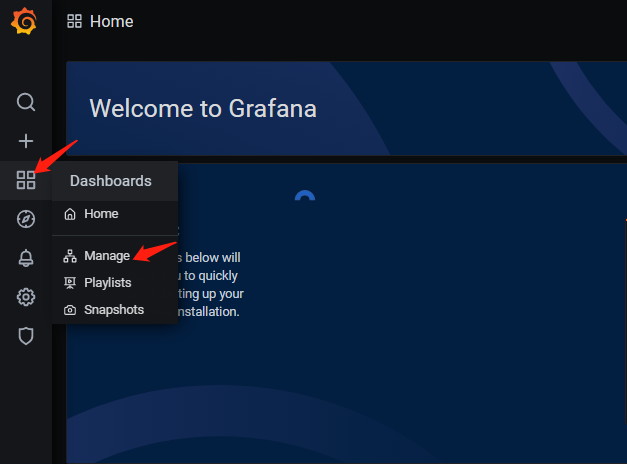Click the Welcome to Grafana heading

[203, 108]
